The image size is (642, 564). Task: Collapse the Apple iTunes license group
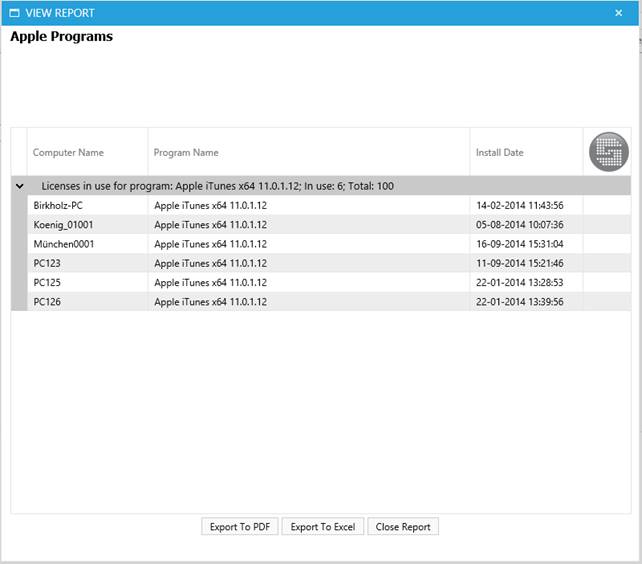[20, 186]
